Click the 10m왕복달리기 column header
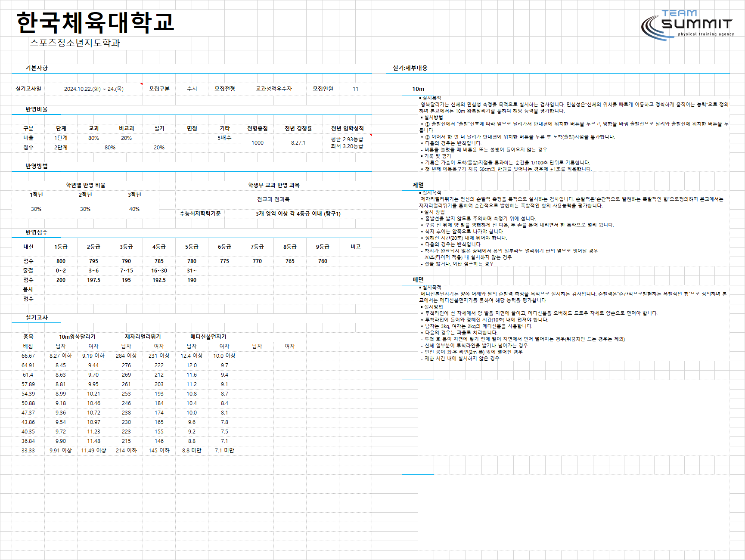Image resolution: width=745 pixels, height=560 pixels. coord(77,337)
